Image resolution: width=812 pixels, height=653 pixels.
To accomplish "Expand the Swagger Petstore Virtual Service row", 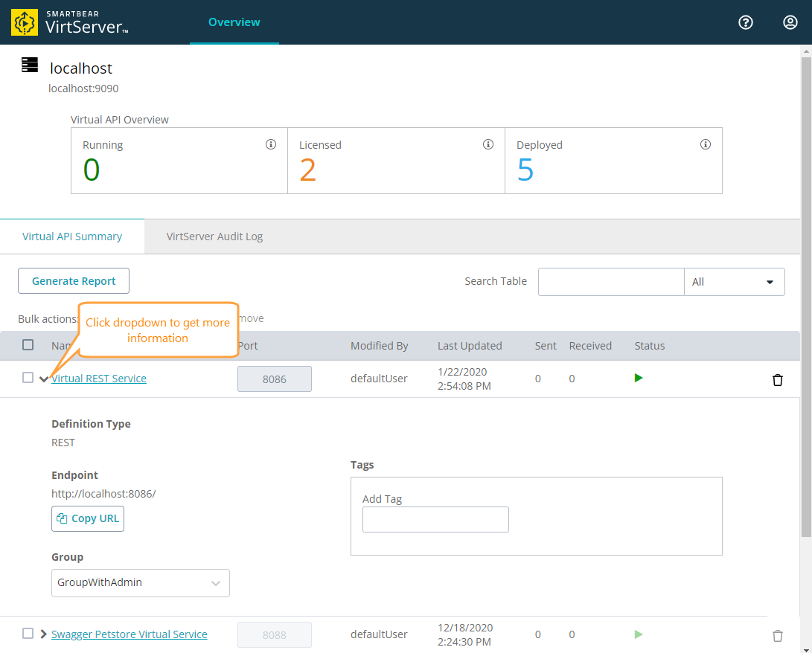I will 44,634.
